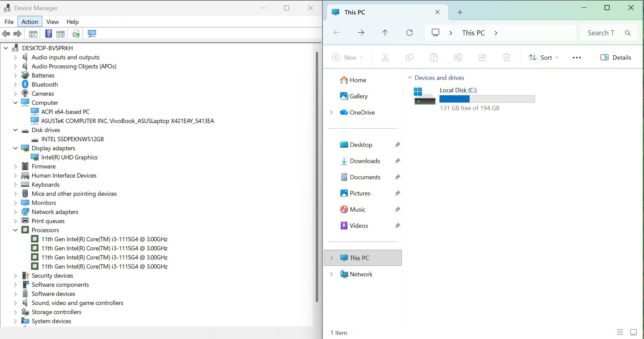Click the Refresh button in File Explorer

click(410, 33)
